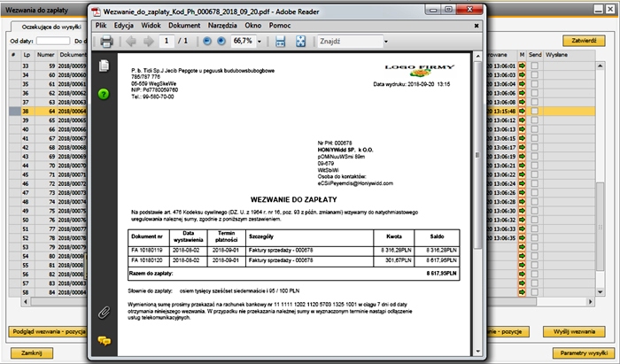Click the green arrow icon in row 38

522,111
